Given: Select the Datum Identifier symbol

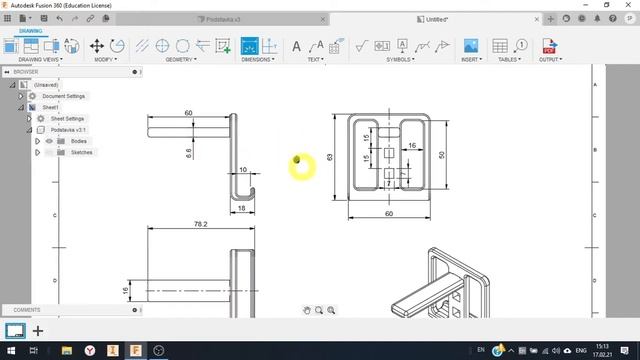Looking at the screenshot, I should pyautogui.click(x=402, y=46).
